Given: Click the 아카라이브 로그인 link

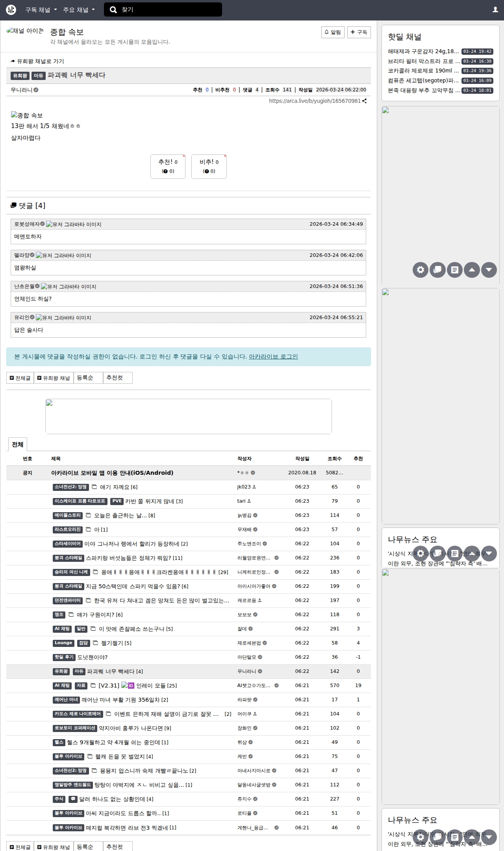Looking at the screenshot, I should (x=273, y=357).
